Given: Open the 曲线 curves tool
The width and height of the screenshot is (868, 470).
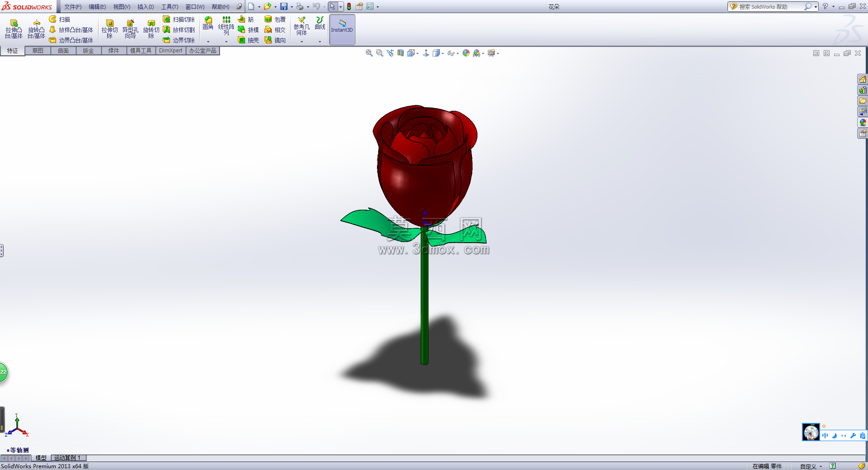Looking at the screenshot, I should tap(320, 23).
